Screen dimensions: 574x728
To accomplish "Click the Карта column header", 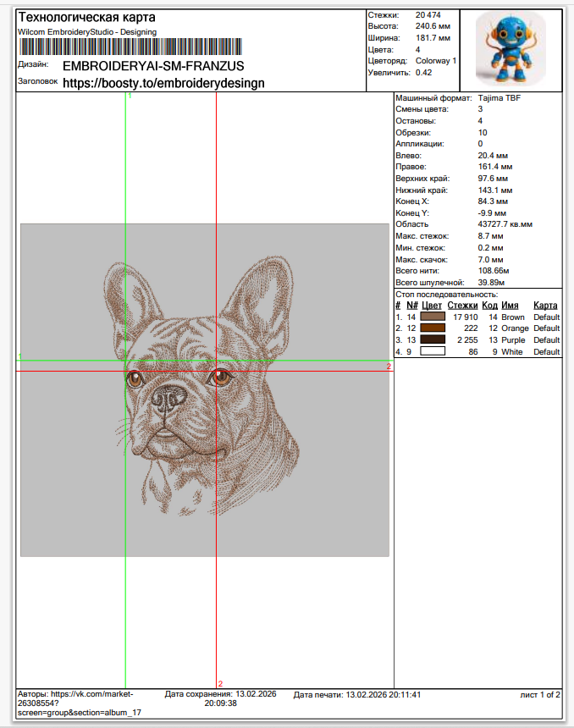I will [x=546, y=306].
